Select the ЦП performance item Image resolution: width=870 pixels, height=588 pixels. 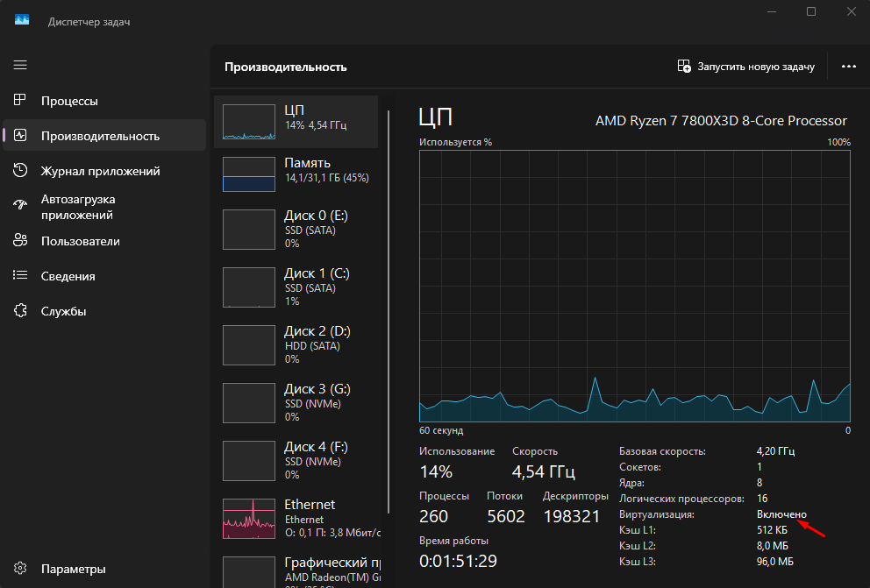296,122
